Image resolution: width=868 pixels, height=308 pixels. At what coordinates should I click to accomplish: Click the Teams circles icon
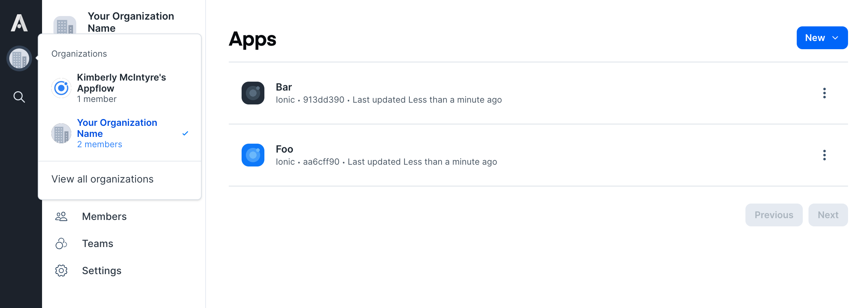click(x=61, y=243)
